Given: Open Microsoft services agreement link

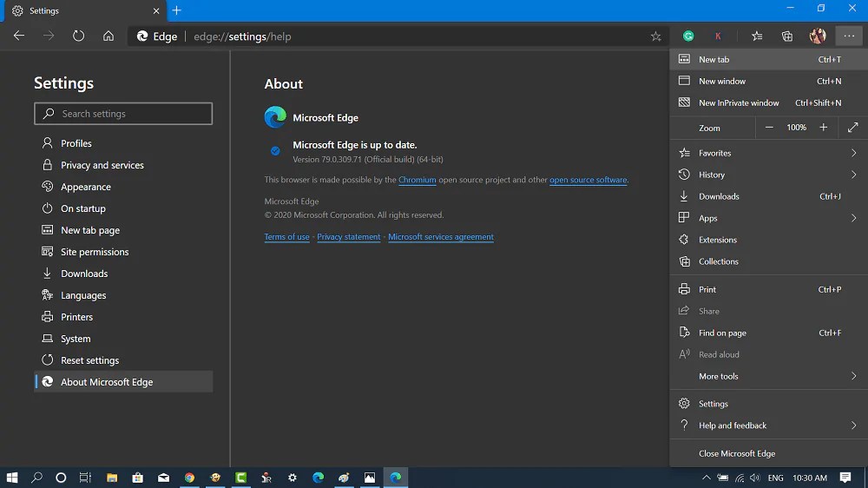Looking at the screenshot, I should pyautogui.click(x=441, y=236).
